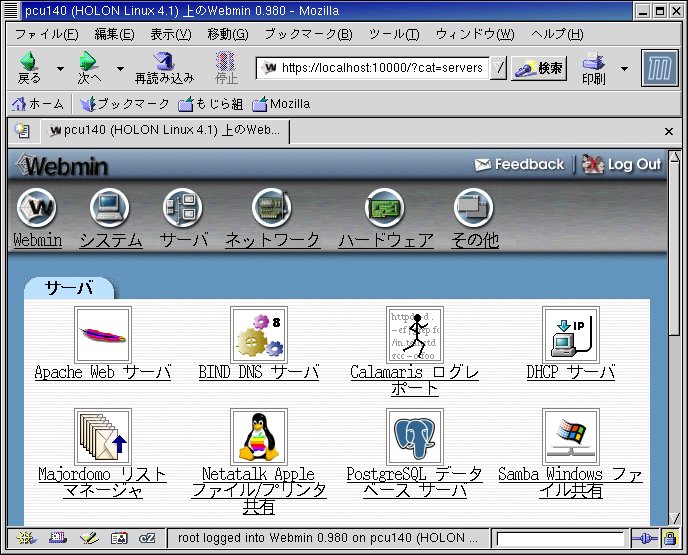
Task: Click the 検索 search button
Action: 539,68
